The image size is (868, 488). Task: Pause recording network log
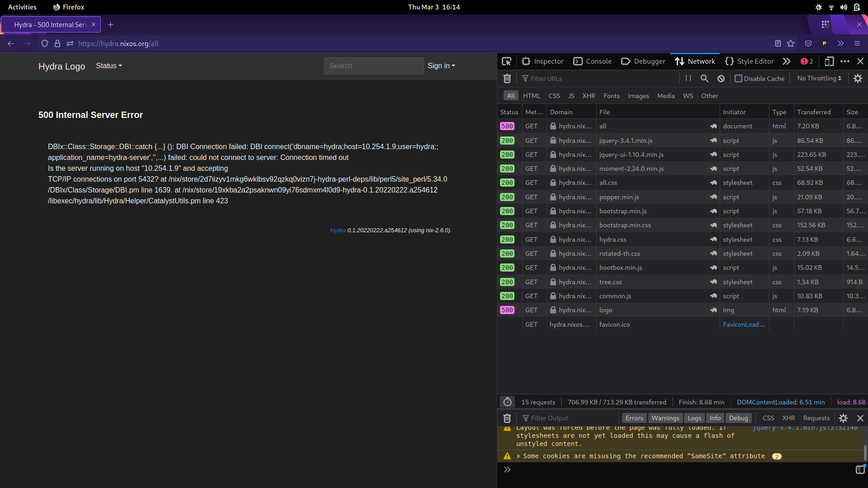(x=688, y=78)
